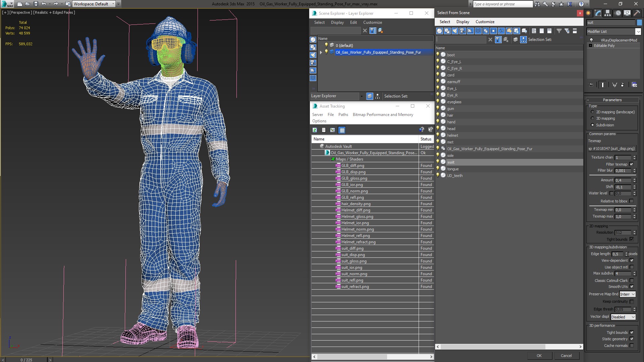Open the Vector disp dropdown menu
The width and height of the screenshot is (644, 362).
point(622,317)
